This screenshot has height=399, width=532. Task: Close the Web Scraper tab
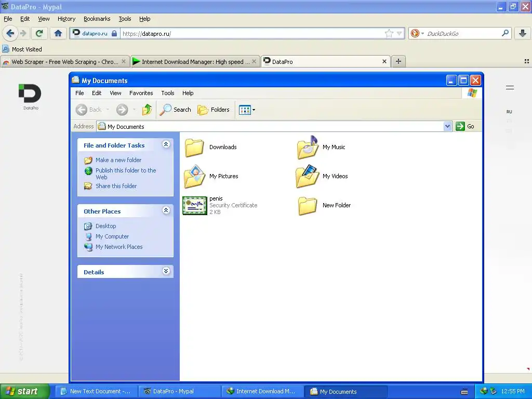124,61
